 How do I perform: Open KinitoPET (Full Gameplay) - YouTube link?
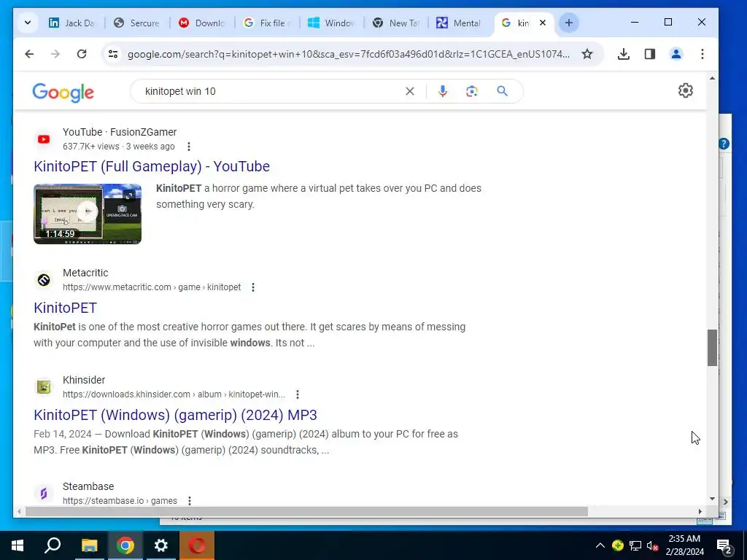click(152, 167)
